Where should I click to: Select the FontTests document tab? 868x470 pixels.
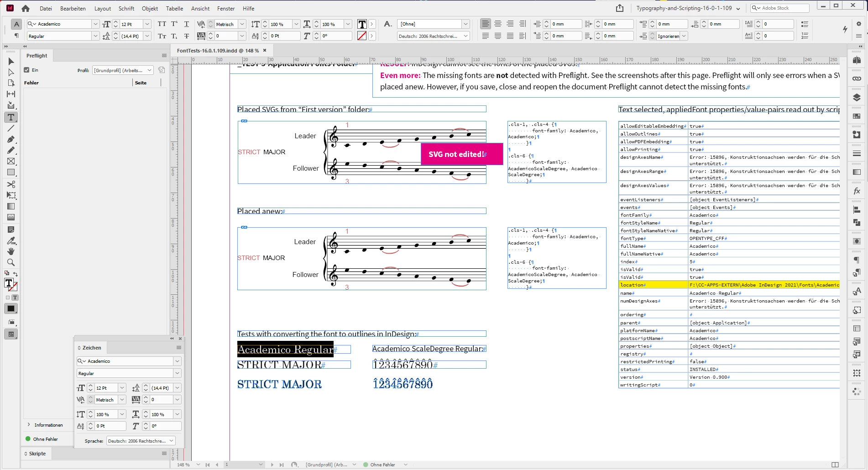coord(218,51)
